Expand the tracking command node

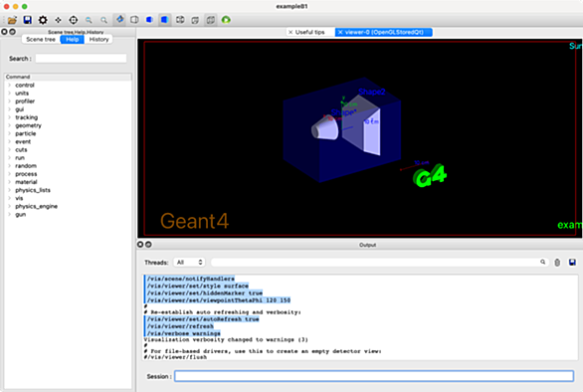[9, 117]
